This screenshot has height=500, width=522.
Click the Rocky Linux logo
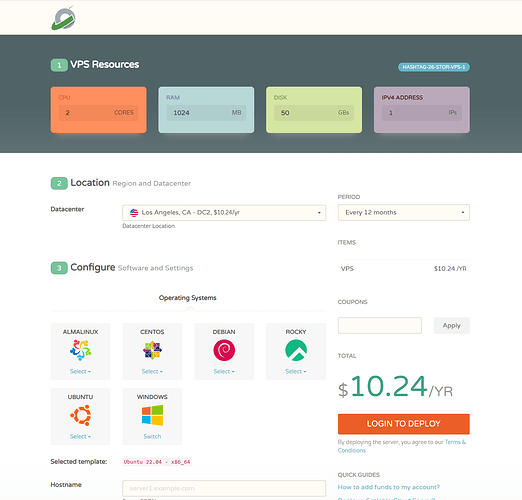296,350
